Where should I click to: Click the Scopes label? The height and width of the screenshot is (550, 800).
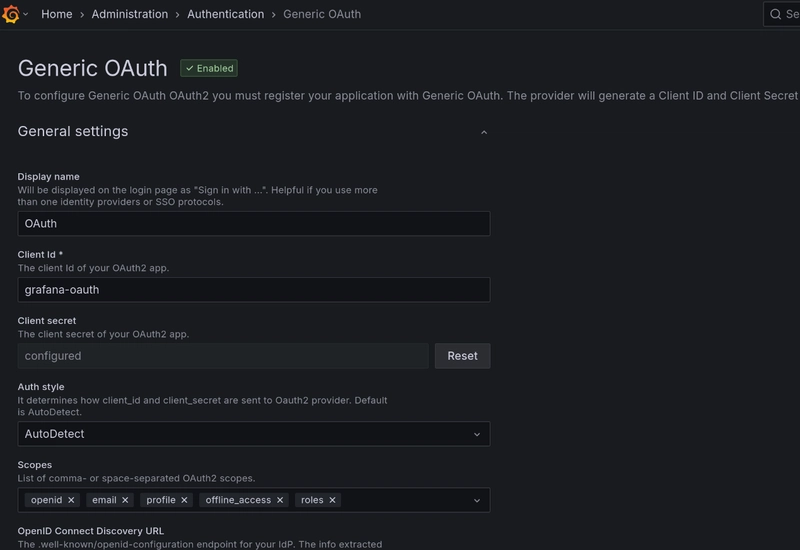click(x=35, y=465)
